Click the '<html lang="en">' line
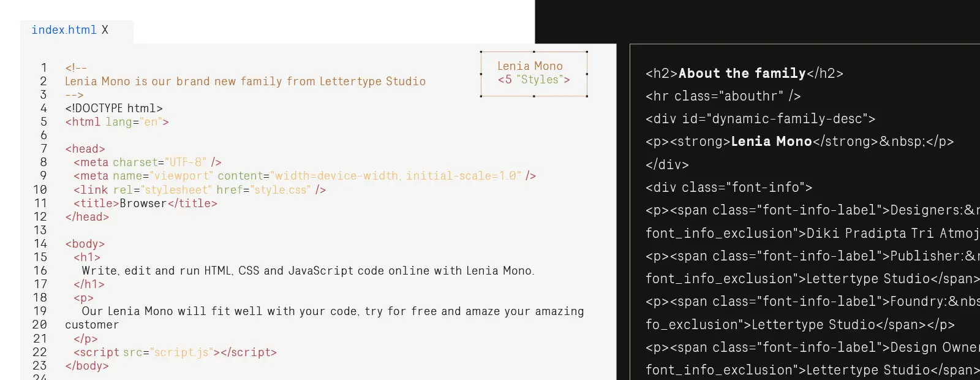980x380 pixels. 117,121
